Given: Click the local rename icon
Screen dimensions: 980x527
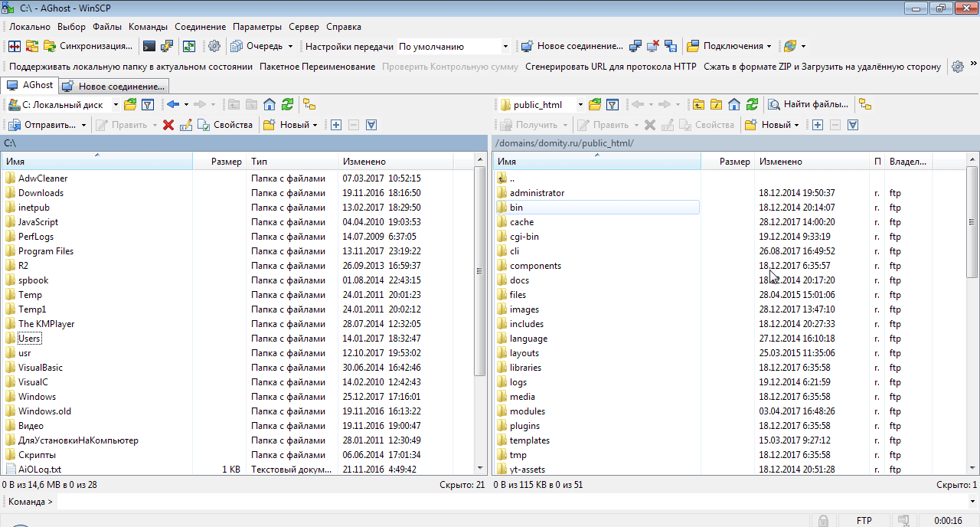Looking at the screenshot, I should 186,125.
